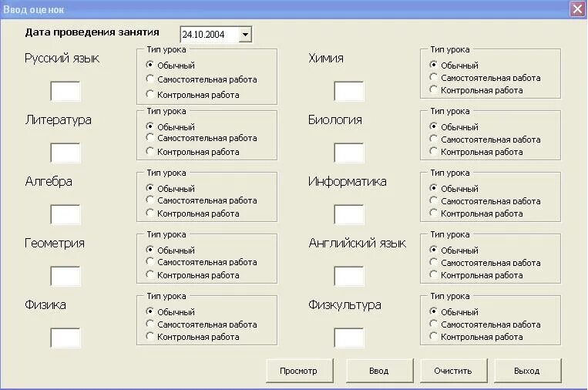
Task: Click the Алгебра subject label
Action: (x=49, y=181)
